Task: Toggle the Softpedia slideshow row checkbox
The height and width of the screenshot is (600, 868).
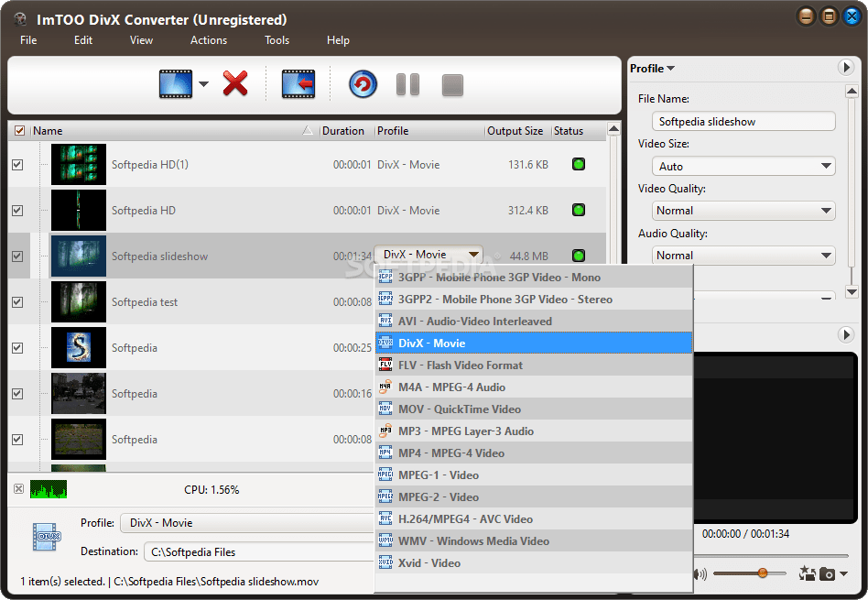Action: tap(17, 256)
